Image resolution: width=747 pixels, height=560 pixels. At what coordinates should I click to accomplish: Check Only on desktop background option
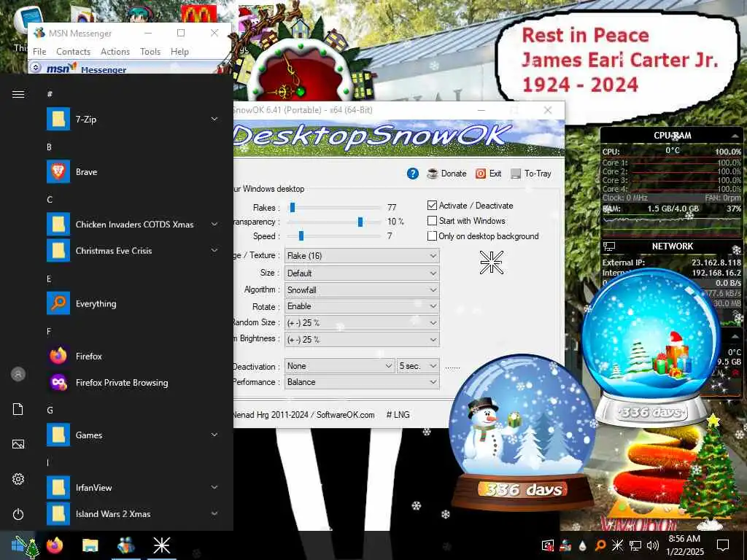click(x=432, y=236)
